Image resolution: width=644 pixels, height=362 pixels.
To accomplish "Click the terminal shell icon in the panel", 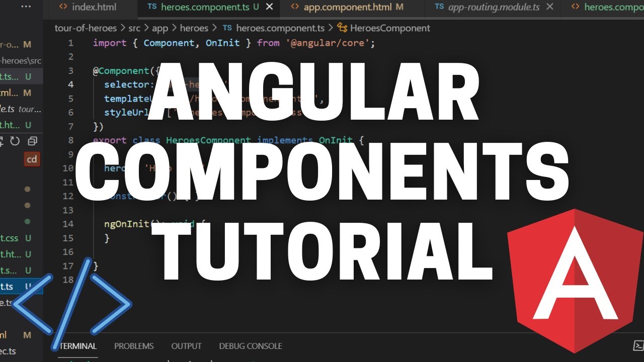I will click(x=638, y=345).
